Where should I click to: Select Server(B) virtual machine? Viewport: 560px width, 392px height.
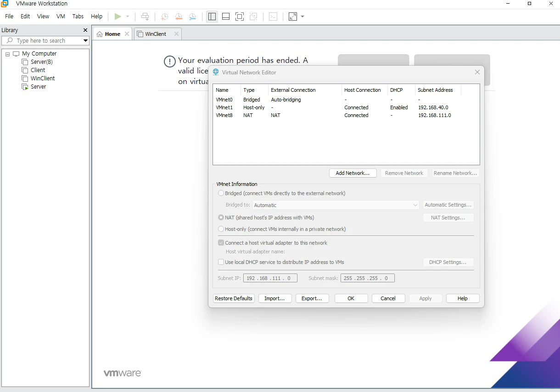coord(41,62)
